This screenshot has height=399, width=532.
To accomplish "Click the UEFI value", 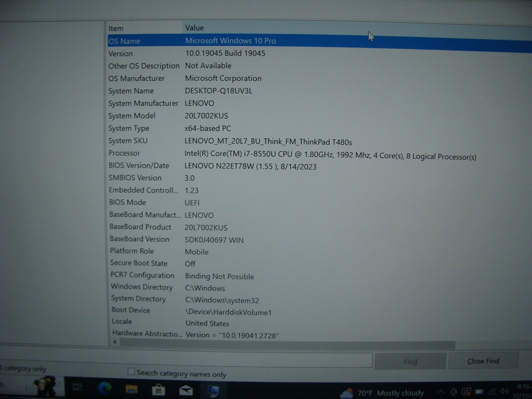I will 192,203.
